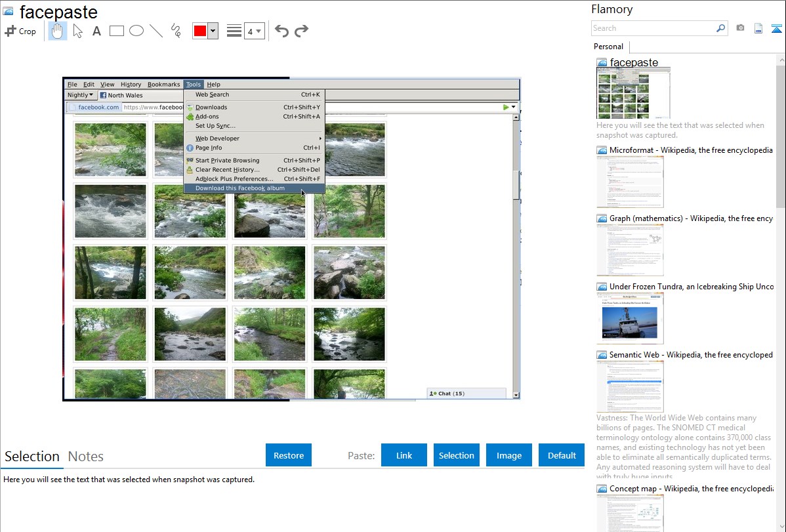Select the hand pan tool
This screenshot has width=786, height=532.
click(x=57, y=31)
